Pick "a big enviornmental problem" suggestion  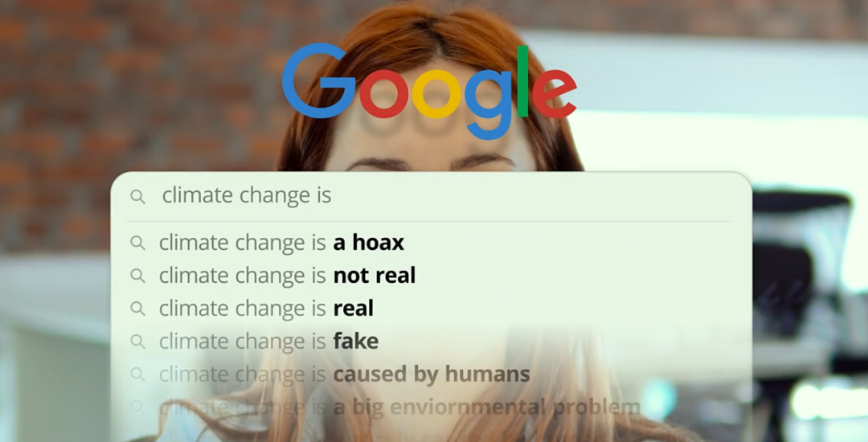point(486,407)
